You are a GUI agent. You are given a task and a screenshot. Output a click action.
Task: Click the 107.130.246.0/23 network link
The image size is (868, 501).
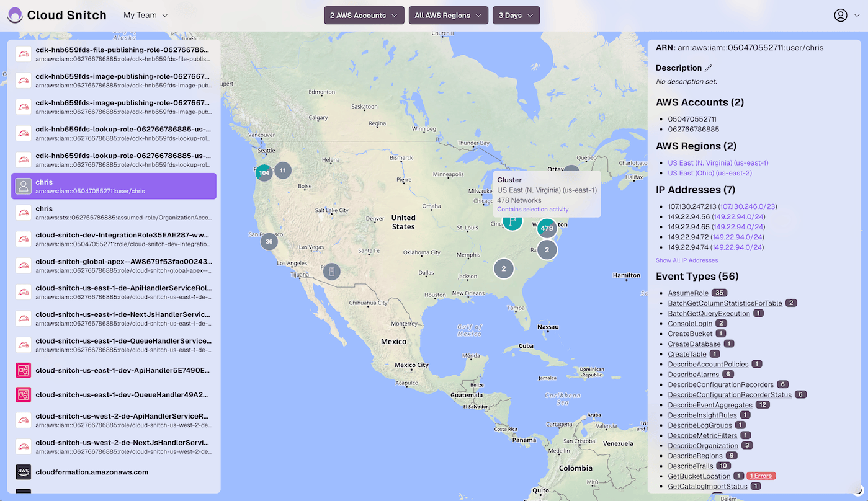[747, 206]
